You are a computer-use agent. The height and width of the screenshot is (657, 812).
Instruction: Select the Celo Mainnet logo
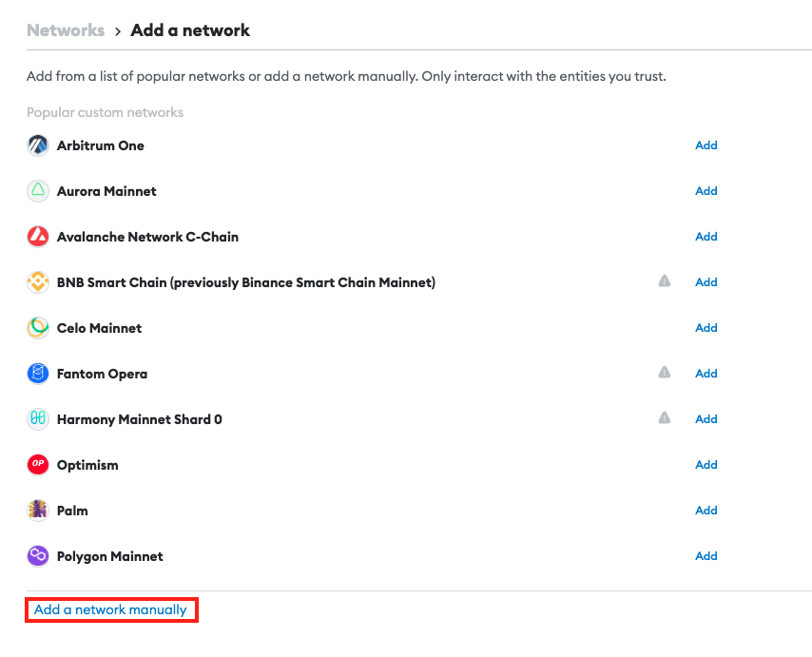37,328
